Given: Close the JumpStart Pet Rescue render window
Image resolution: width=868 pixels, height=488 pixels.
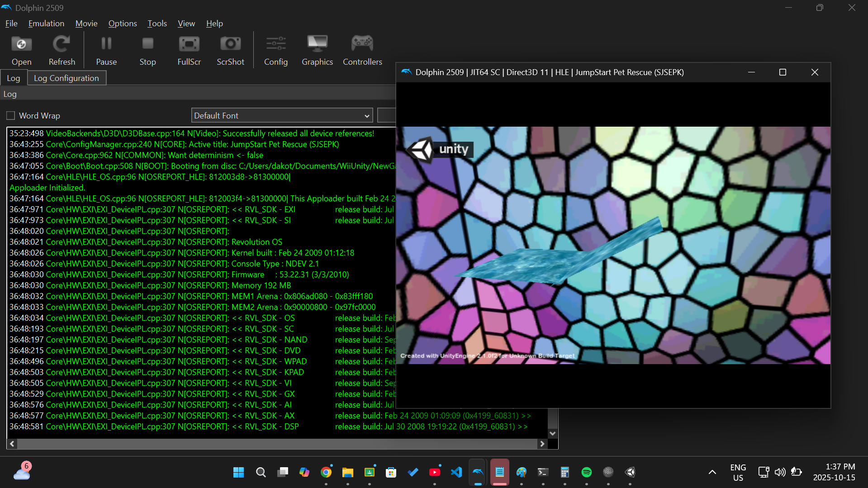Looking at the screenshot, I should click(815, 72).
